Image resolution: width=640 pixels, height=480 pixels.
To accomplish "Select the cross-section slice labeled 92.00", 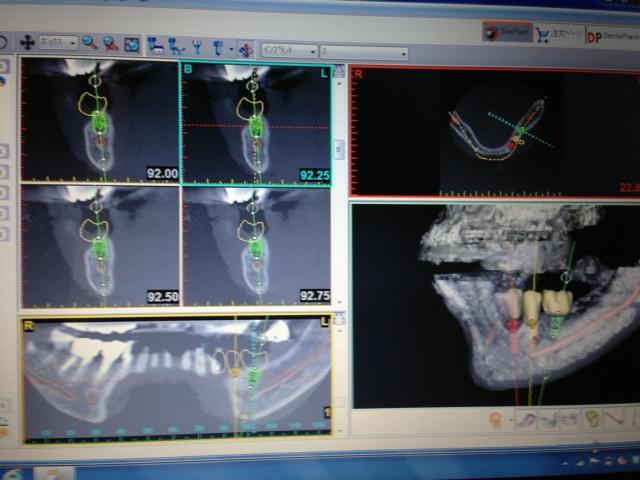I will 100,120.
